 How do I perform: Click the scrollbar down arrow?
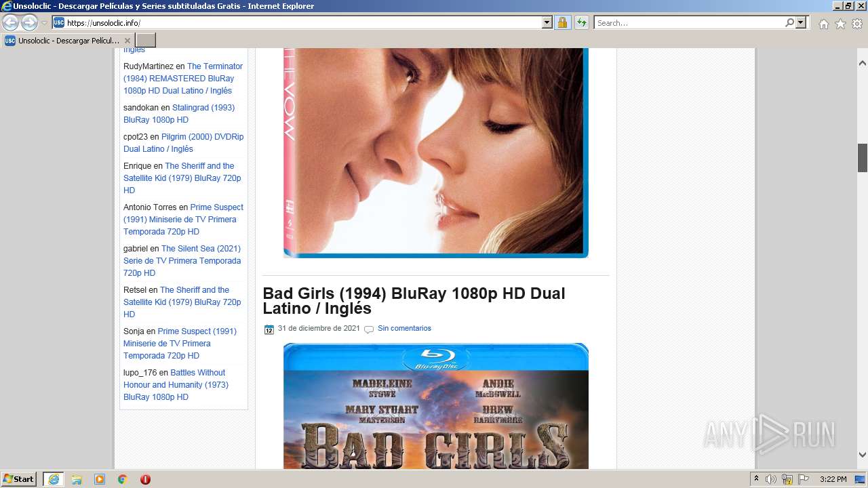pos(863,455)
